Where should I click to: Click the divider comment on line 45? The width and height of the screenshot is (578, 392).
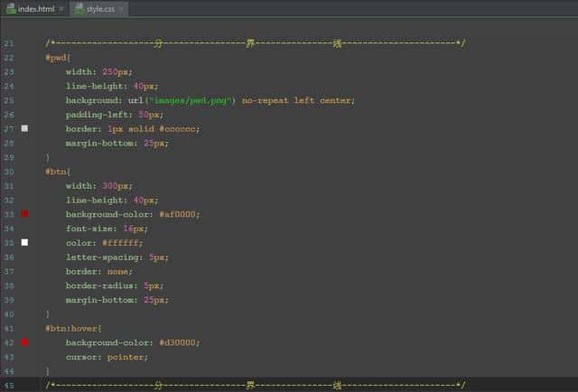[255, 386]
